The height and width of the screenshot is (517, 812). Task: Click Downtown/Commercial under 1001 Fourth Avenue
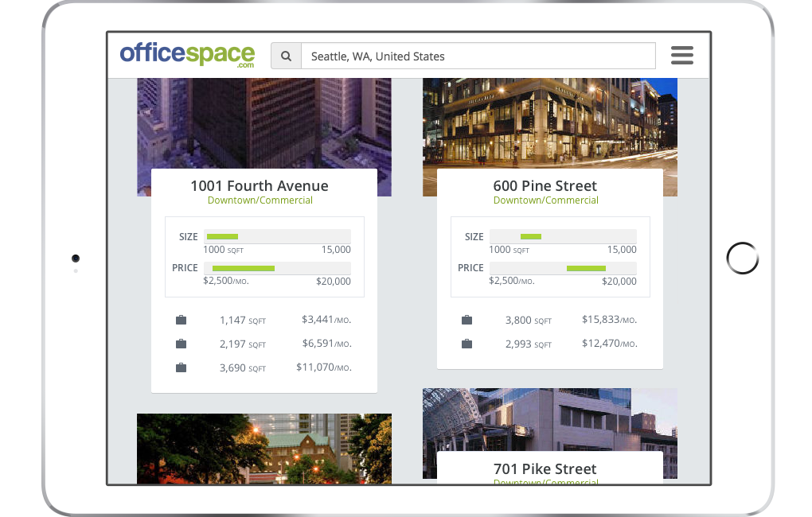260,200
